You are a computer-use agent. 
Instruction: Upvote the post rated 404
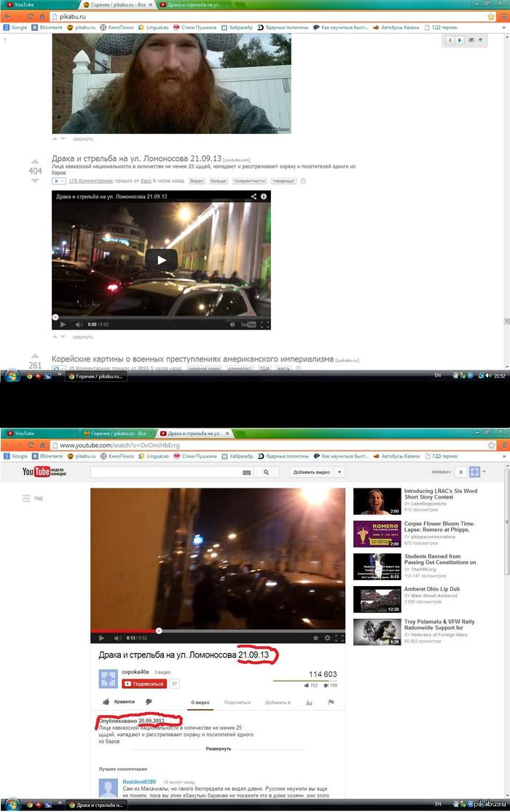pos(34,162)
